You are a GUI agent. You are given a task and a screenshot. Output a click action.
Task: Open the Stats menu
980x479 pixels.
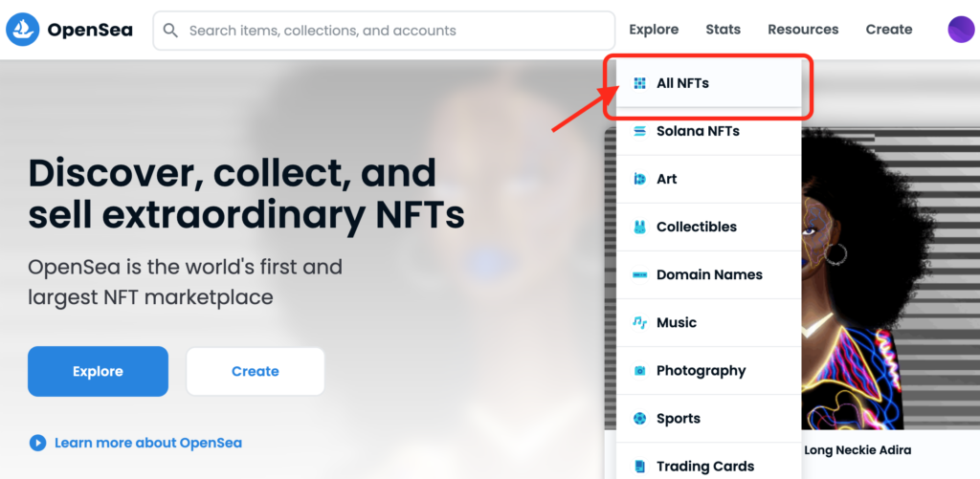pos(724,30)
